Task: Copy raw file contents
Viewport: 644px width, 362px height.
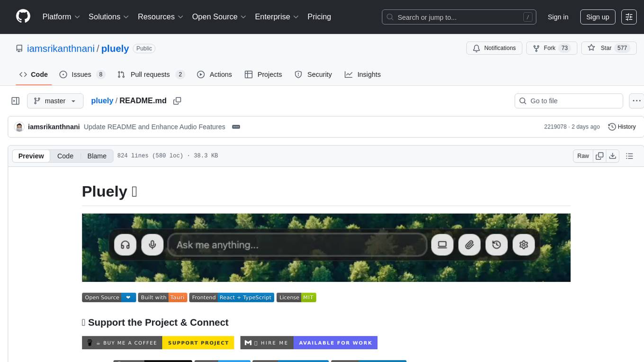Action: click(x=599, y=156)
